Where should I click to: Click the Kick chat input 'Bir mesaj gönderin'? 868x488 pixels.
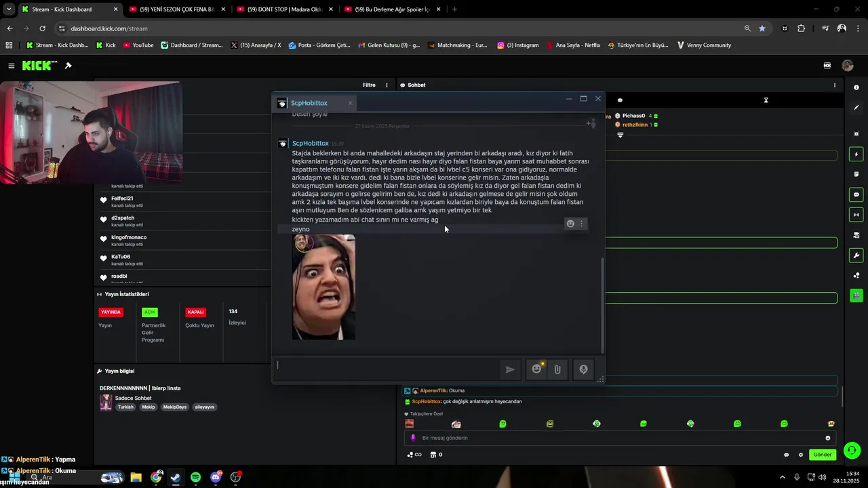620,438
